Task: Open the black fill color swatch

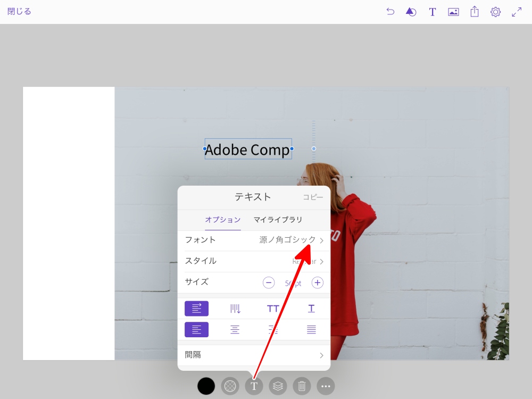Action: tap(206, 386)
